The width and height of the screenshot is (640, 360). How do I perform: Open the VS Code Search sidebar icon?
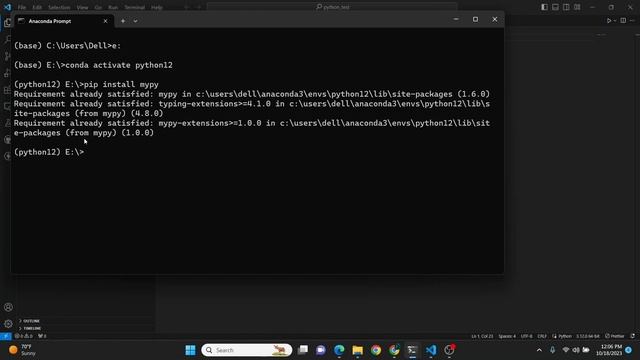pyautogui.click(x=7, y=39)
